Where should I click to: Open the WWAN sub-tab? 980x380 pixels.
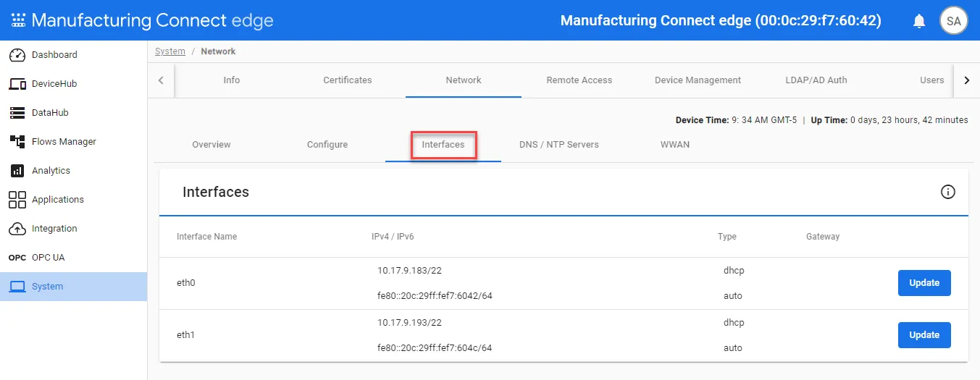pyautogui.click(x=675, y=145)
